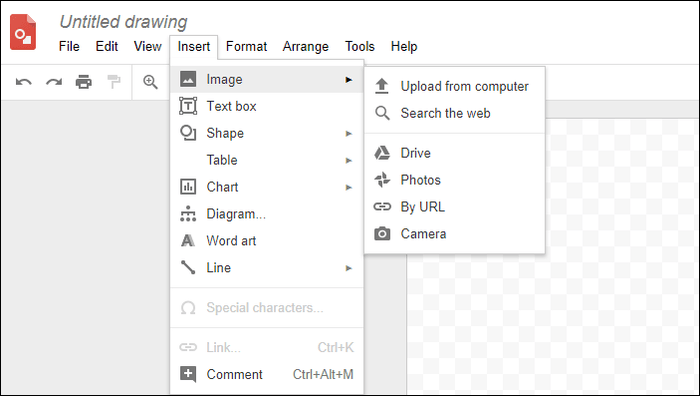Open the View menu
The width and height of the screenshot is (700, 396).
click(148, 46)
